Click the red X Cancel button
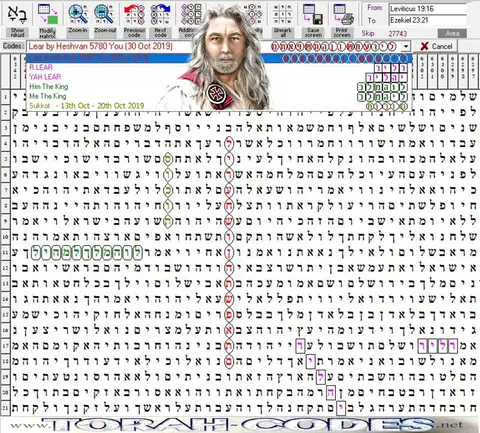 [x=436, y=46]
